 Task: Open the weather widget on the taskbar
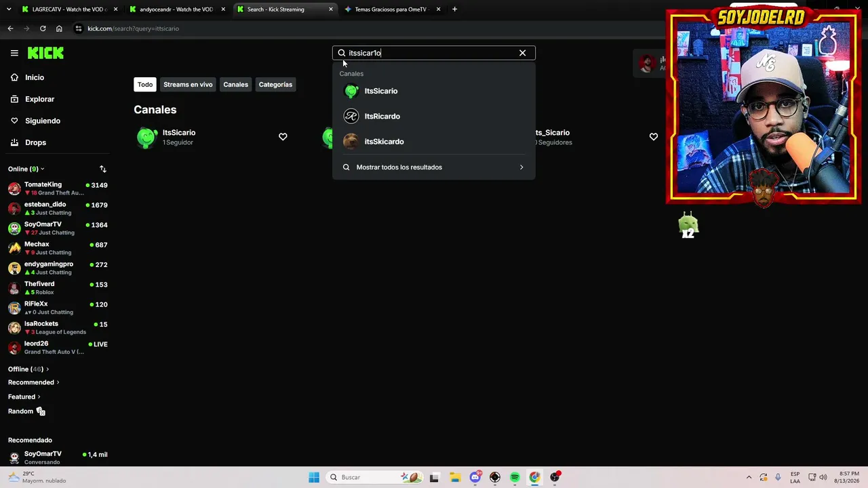pyautogui.click(x=37, y=477)
